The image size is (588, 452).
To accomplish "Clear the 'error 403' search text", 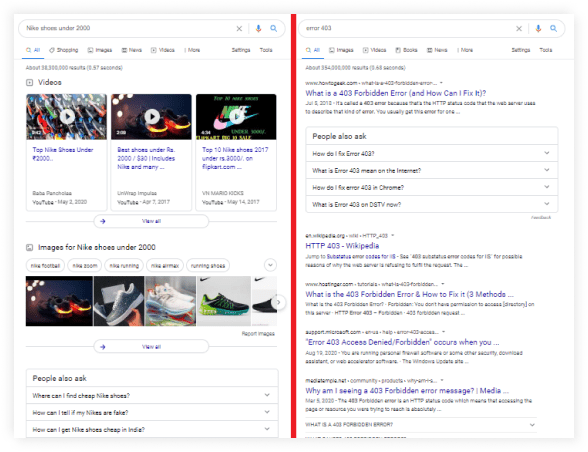I will [x=519, y=29].
